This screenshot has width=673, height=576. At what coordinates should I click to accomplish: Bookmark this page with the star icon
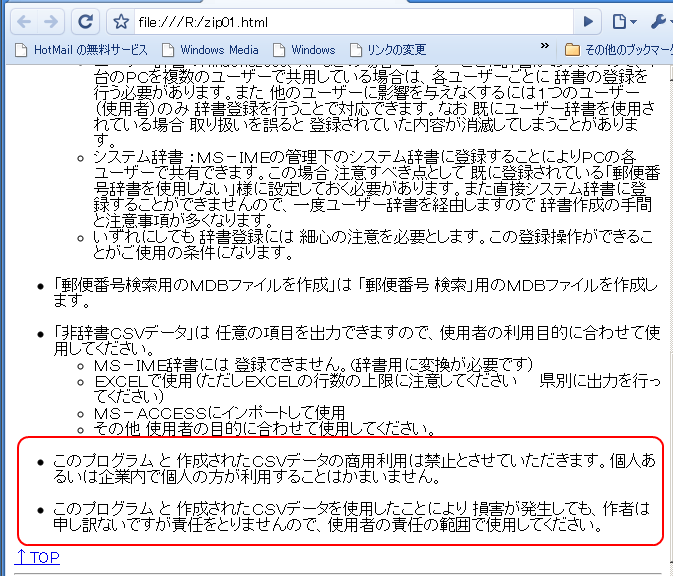click(x=121, y=22)
